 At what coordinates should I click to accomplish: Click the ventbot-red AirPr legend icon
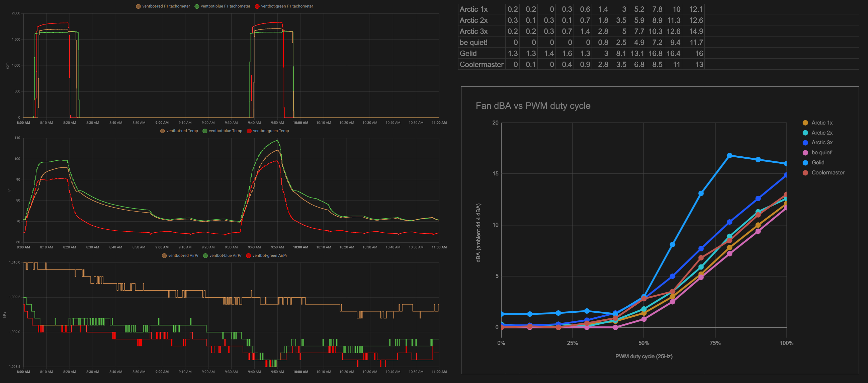pos(164,255)
